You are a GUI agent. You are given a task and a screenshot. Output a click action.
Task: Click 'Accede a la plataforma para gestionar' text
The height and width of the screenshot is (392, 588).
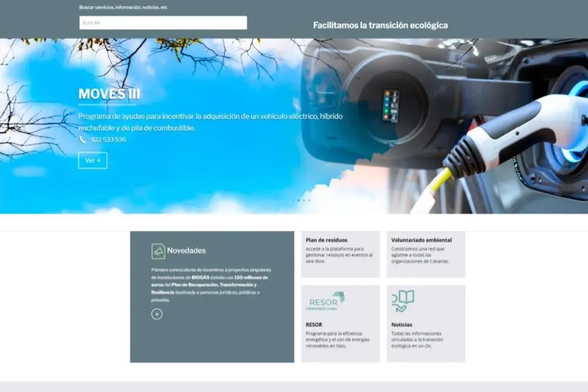coord(339,255)
